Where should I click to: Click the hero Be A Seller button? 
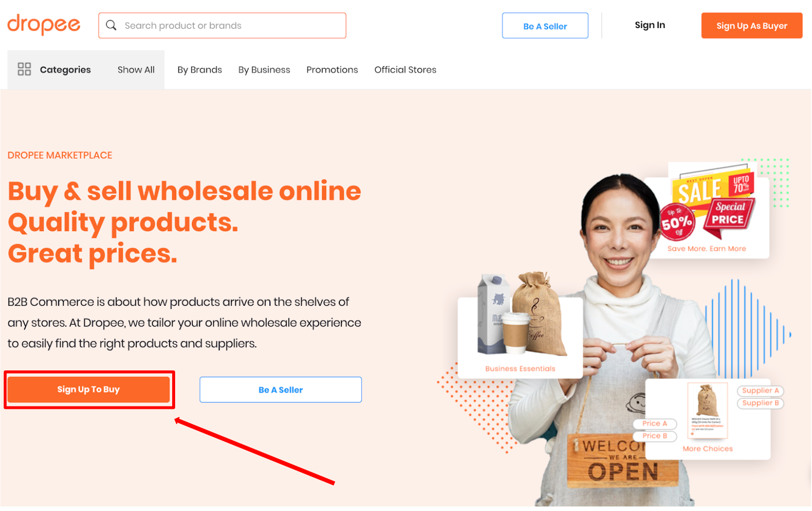point(281,390)
